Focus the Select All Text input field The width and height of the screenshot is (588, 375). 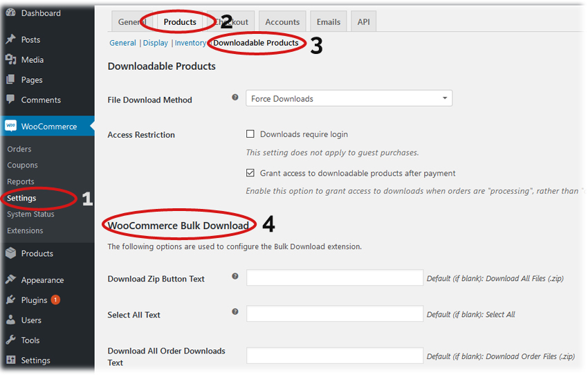pos(335,314)
